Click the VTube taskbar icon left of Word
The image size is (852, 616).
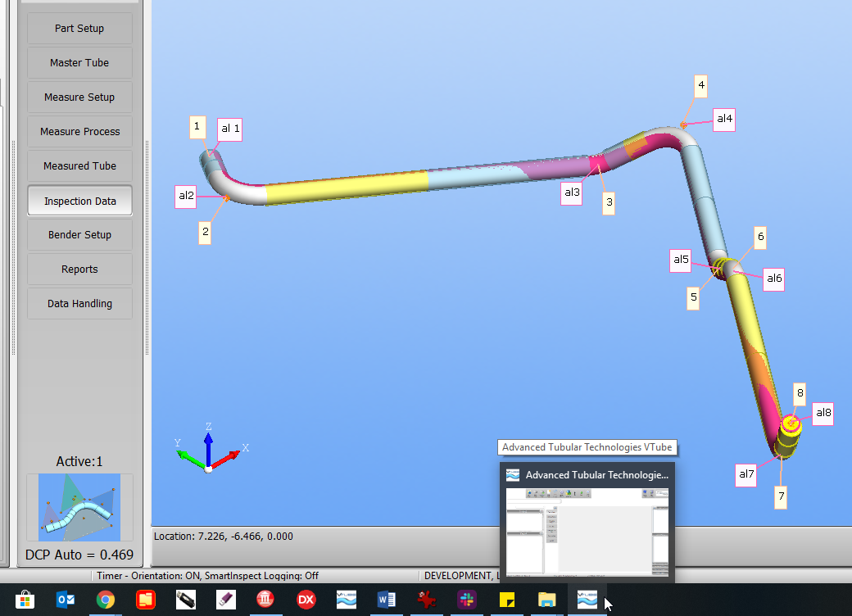point(347,600)
